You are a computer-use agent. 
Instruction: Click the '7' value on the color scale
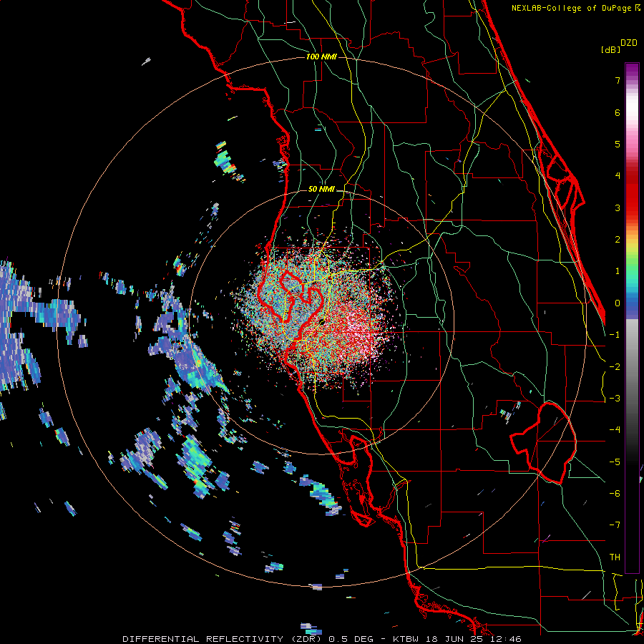(618, 80)
